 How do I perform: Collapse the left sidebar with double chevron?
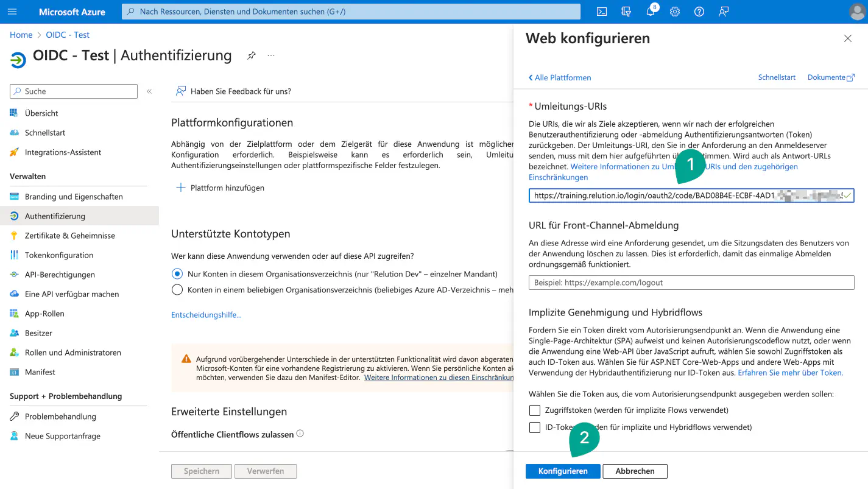(x=149, y=91)
